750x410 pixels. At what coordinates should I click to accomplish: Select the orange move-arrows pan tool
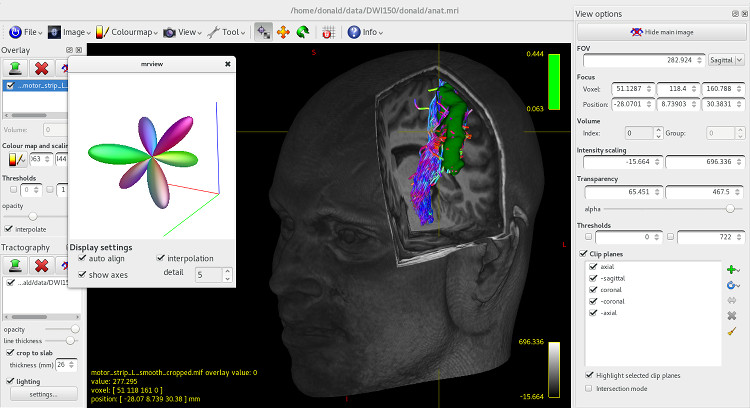(x=282, y=32)
